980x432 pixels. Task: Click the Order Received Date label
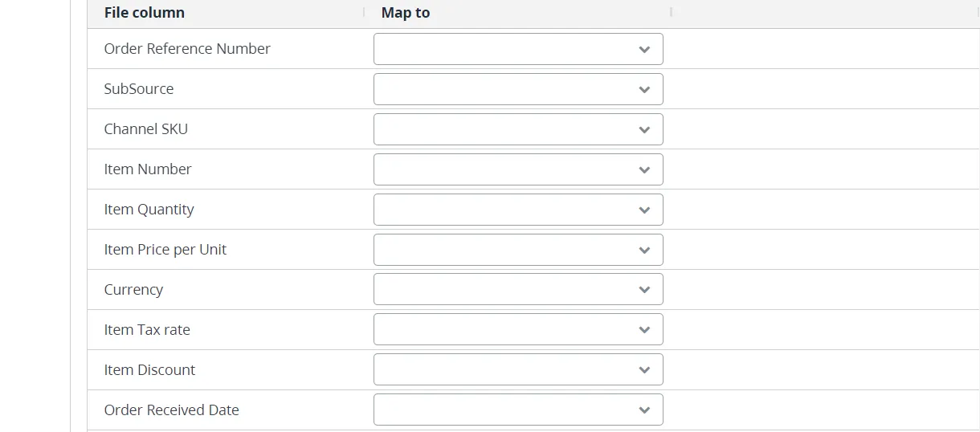coord(172,410)
